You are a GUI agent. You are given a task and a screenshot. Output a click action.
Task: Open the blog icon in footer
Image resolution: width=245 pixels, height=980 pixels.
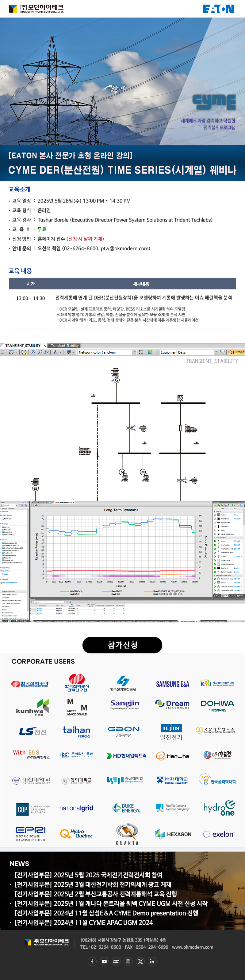[116, 961]
